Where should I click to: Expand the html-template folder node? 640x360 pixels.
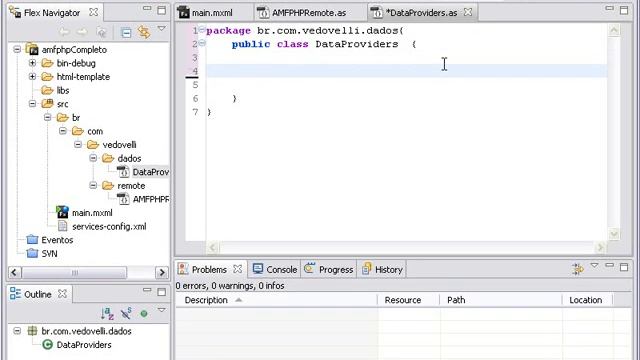[x=32, y=76]
